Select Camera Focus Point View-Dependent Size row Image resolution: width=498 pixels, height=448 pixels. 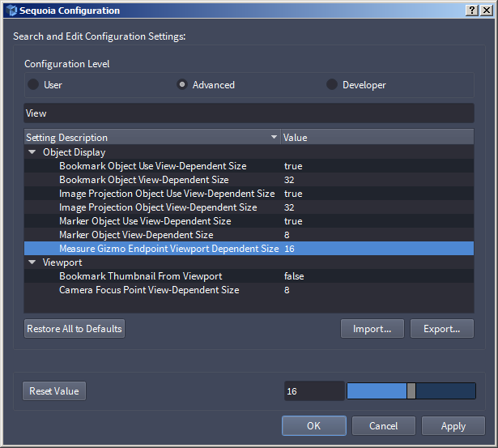click(x=249, y=290)
